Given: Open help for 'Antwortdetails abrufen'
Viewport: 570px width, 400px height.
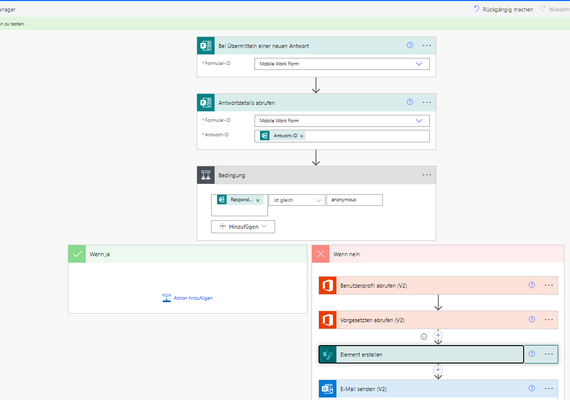Looking at the screenshot, I should point(410,102).
